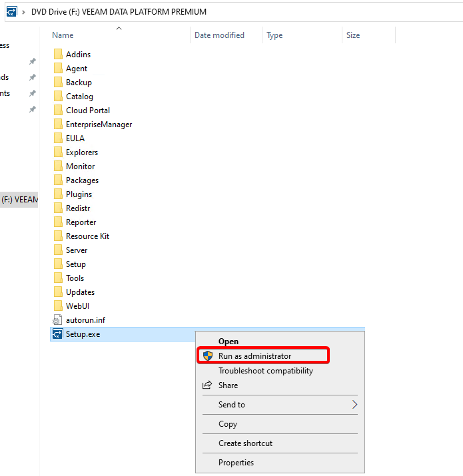This screenshot has width=463, height=476.
Task: Expand the Send to submenu arrow
Action: pos(354,405)
